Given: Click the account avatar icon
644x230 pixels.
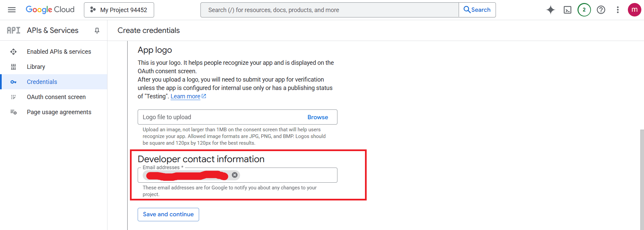Looking at the screenshot, I should tap(634, 10).
